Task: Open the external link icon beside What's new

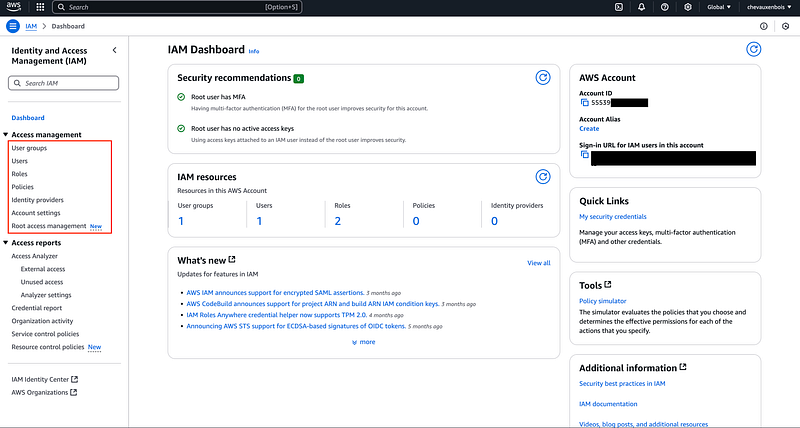Action: tap(232, 260)
